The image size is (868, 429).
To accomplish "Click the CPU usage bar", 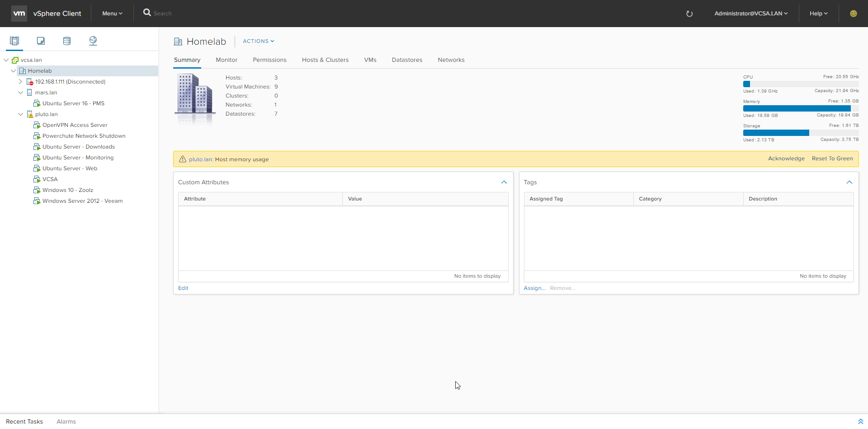I will click(x=801, y=84).
